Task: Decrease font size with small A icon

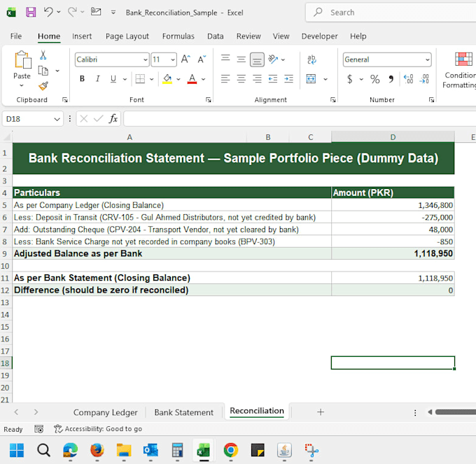Action: (202, 59)
